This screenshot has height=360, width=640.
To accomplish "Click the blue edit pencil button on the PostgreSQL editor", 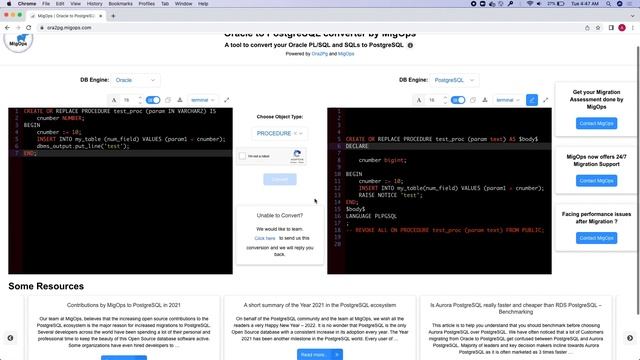I will (531, 100).
